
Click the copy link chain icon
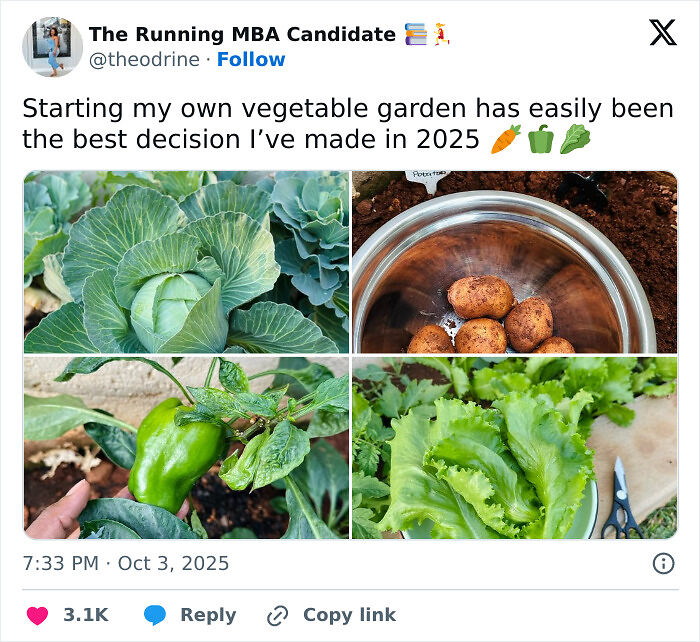[x=278, y=616]
